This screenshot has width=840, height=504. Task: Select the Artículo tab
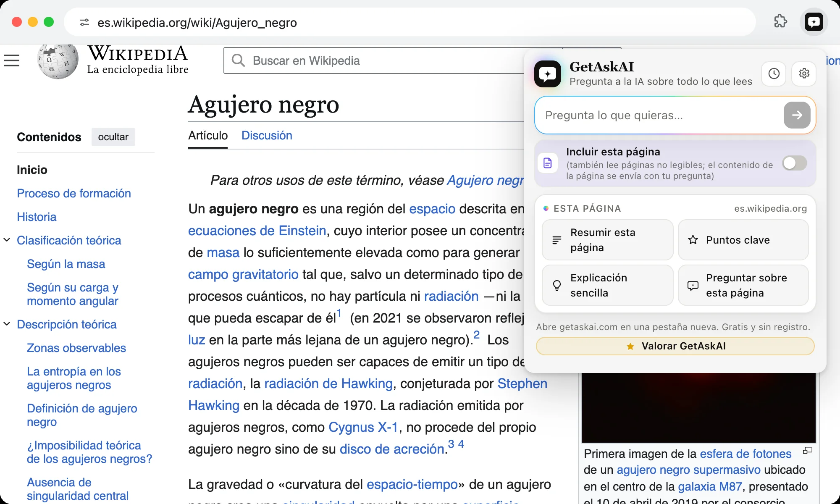(208, 136)
